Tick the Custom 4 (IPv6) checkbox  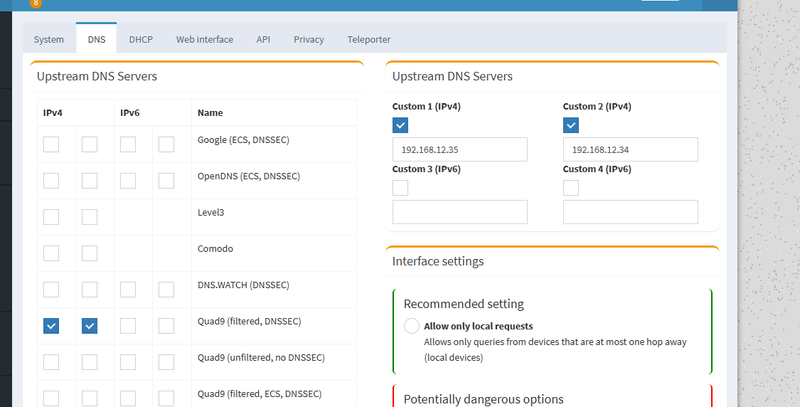click(x=572, y=187)
